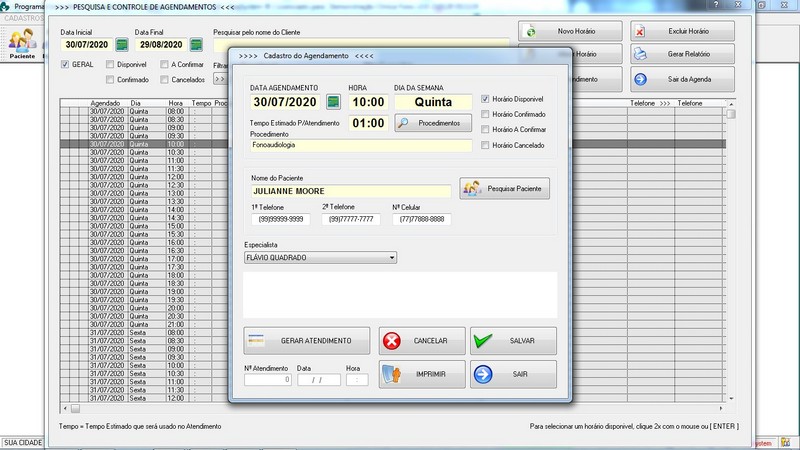The height and width of the screenshot is (450, 800).
Task: Click the grid vertical scrollbar up arrow
Action: 731,104
